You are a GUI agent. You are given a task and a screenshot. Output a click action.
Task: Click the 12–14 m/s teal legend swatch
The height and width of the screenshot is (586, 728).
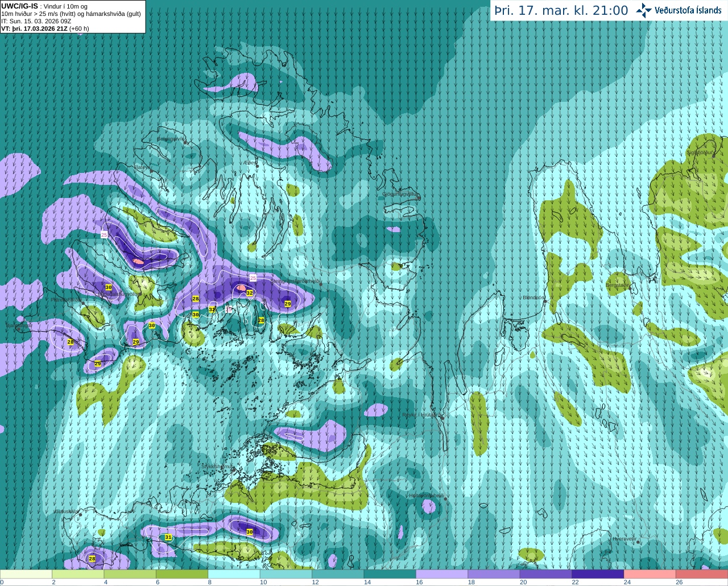point(338,574)
